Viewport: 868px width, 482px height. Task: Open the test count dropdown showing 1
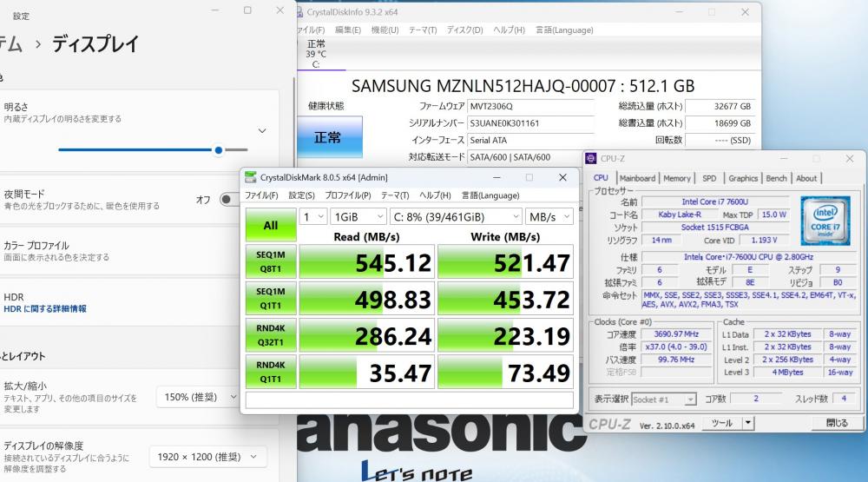click(x=313, y=216)
